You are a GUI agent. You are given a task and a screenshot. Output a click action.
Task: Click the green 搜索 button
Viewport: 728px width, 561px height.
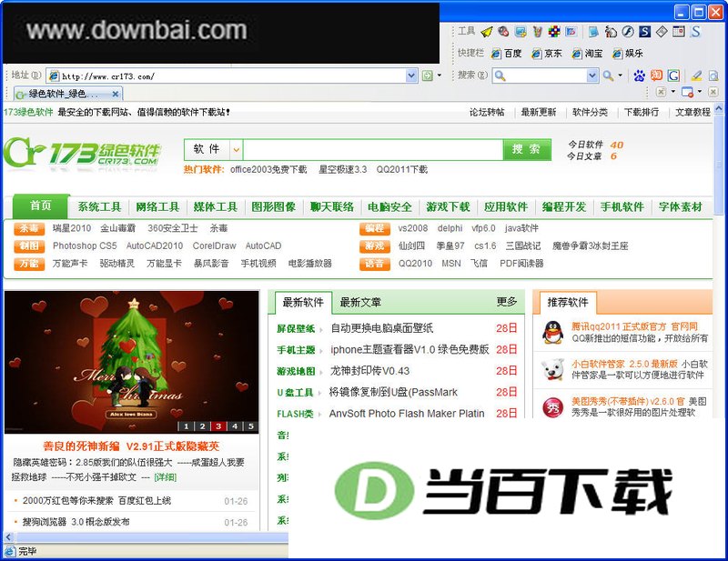click(527, 149)
